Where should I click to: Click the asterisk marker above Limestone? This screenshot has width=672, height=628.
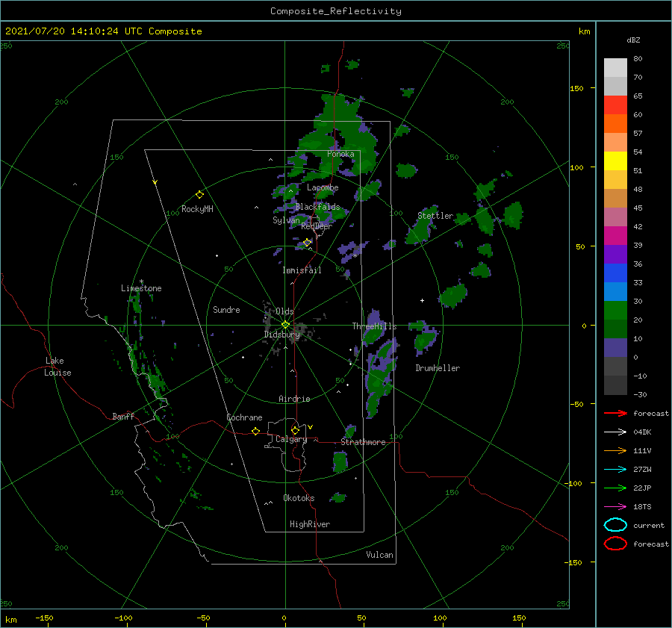point(141,282)
